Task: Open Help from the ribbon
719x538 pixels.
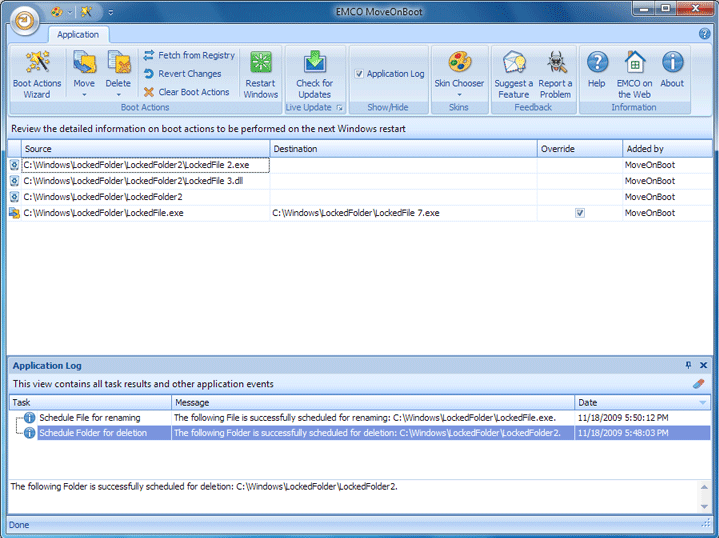Action: tap(597, 69)
